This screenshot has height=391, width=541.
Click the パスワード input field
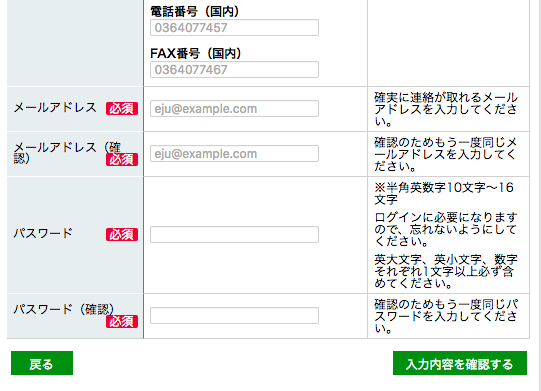[234, 235]
